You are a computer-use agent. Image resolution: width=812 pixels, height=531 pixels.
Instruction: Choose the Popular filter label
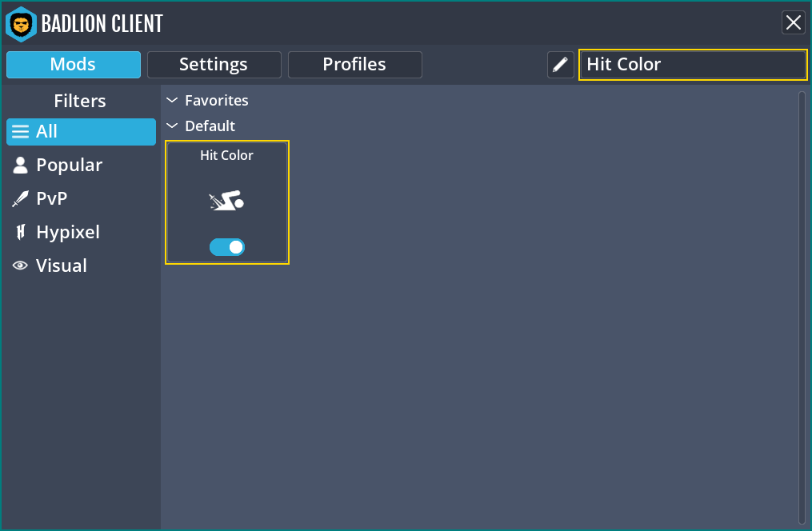[x=70, y=165]
